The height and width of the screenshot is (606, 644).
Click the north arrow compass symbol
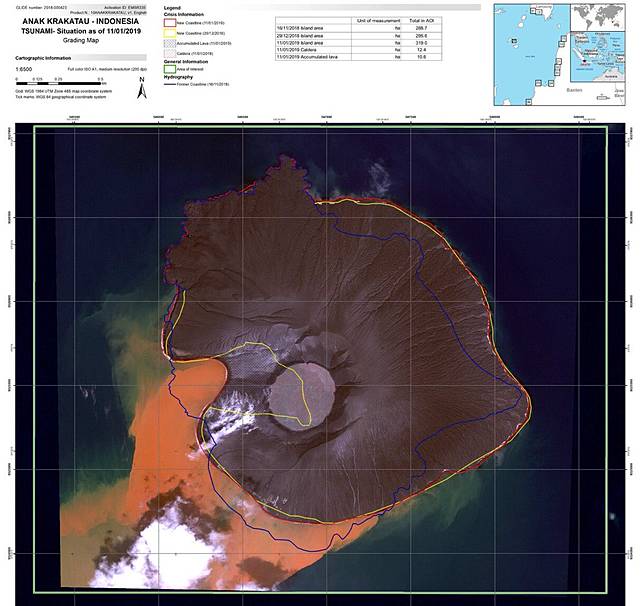click(x=142, y=88)
